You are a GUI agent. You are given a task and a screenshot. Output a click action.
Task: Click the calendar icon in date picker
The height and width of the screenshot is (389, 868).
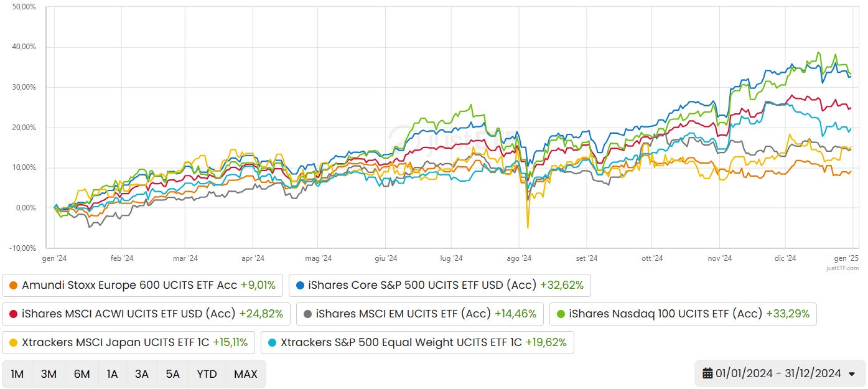pyautogui.click(x=707, y=373)
